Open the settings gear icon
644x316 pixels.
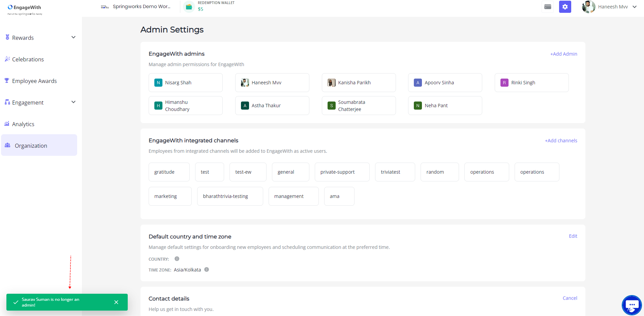tap(565, 7)
